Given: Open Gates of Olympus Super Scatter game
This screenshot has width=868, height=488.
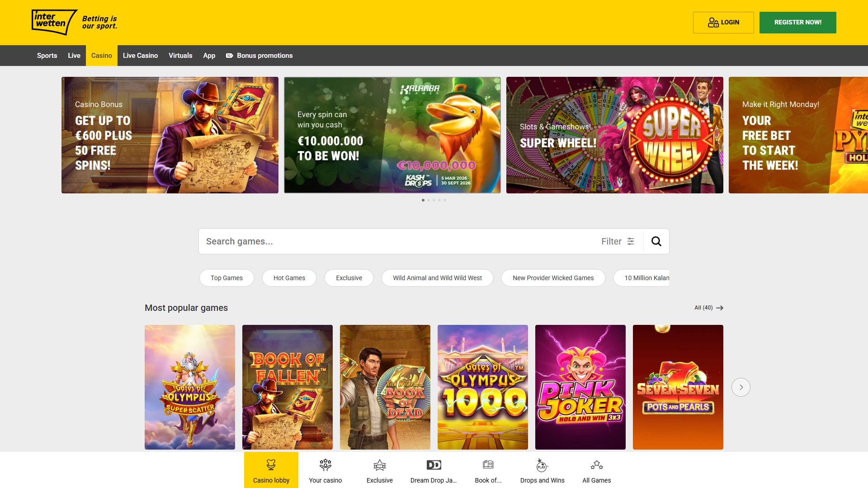Looking at the screenshot, I should pyautogui.click(x=190, y=387).
